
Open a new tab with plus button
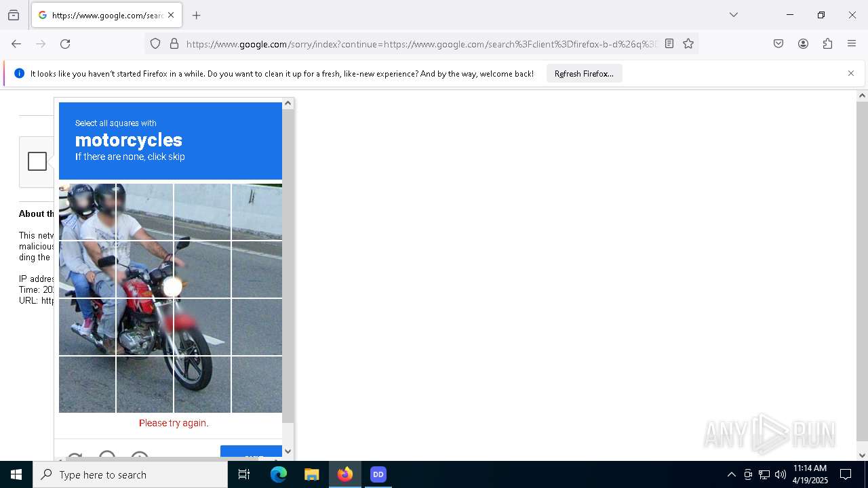pos(197,15)
